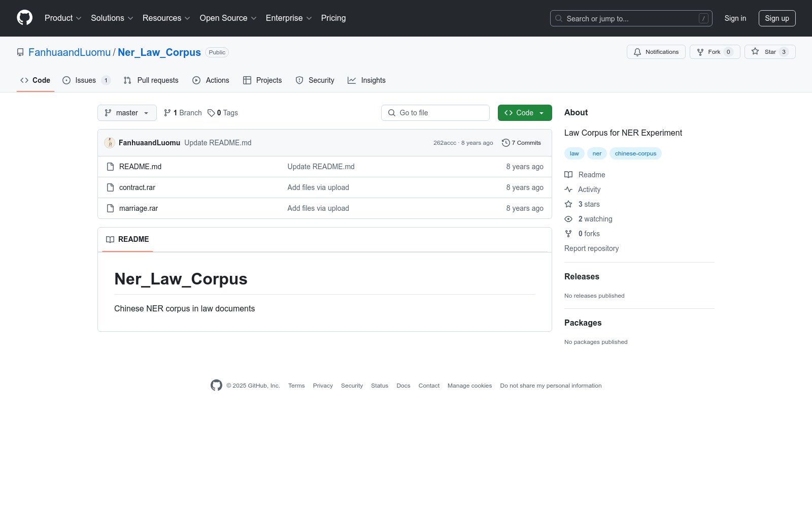Open the Actions tab
Viewport: 812px width, 508px height.
211,80
